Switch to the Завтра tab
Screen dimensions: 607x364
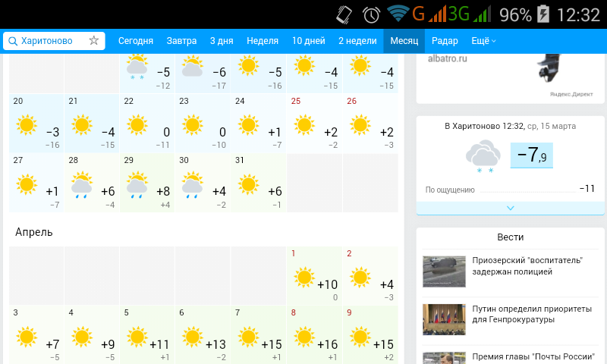click(x=181, y=41)
